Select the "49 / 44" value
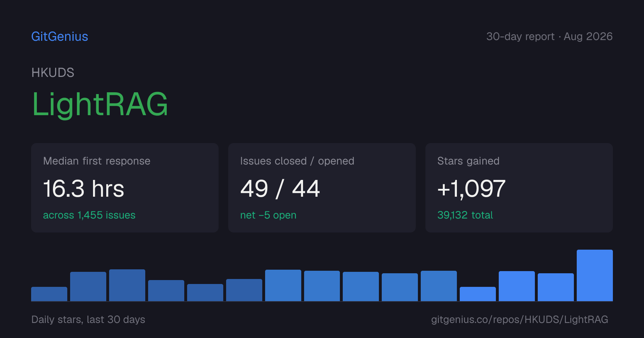 [280, 188]
